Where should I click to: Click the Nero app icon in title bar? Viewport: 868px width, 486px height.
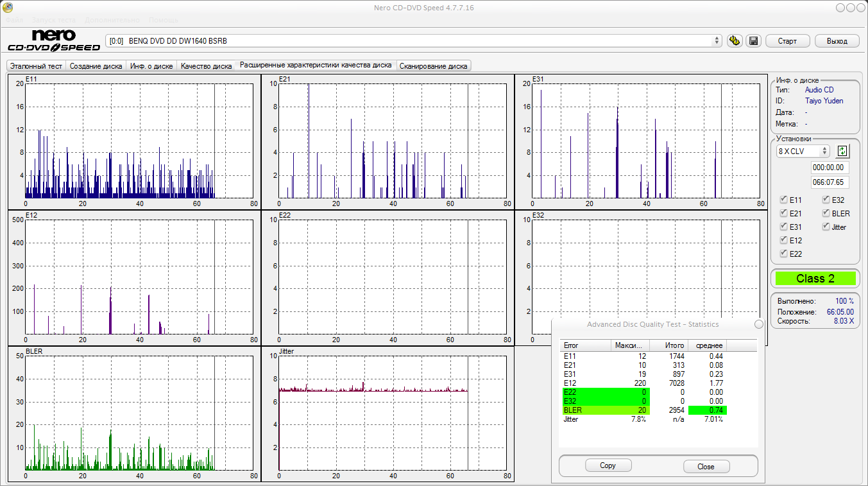7,8
